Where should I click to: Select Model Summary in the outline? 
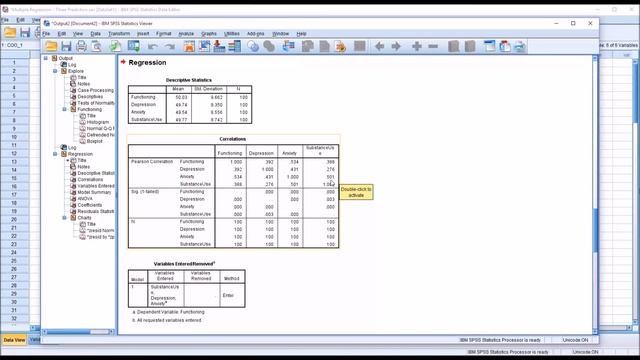(x=94, y=192)
